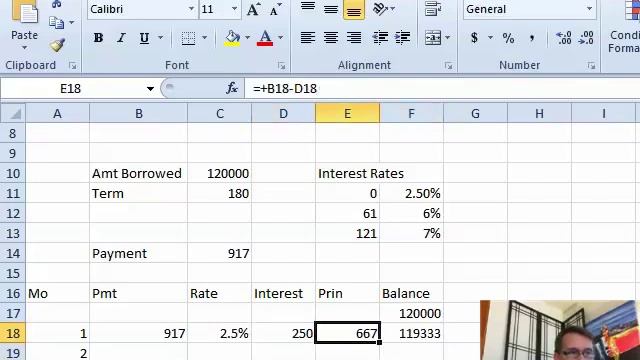Open Alignment dialog launcher
The width and height of the screenshot is (640, 360).
point(449,65)
